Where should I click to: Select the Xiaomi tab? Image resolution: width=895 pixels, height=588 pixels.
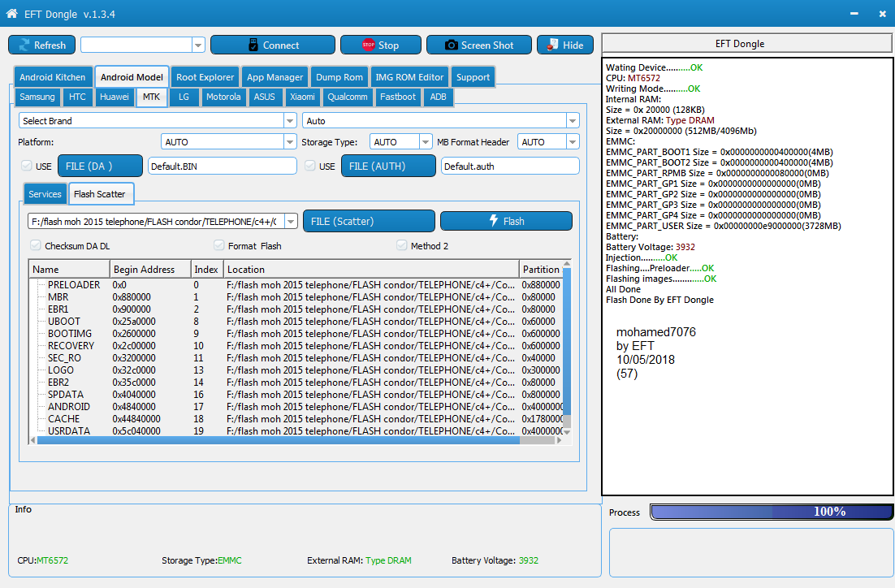click(x=302, y=97)
